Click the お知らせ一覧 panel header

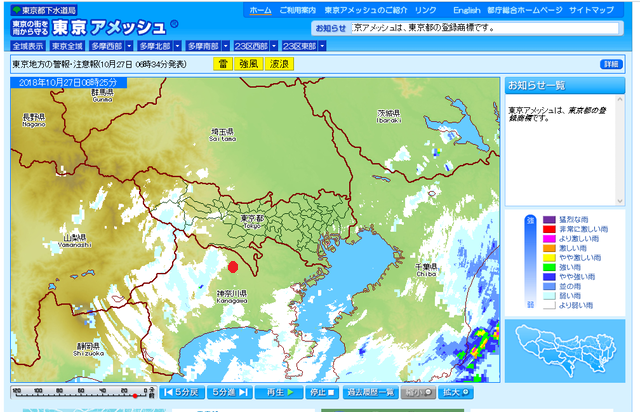click(565, 86)
